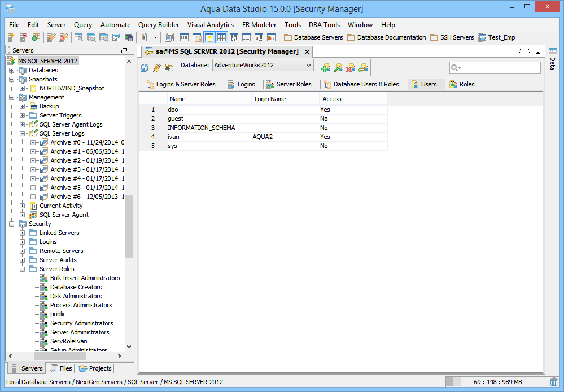Click the scroll script icon in the main toolbar

click(x=169, y=37)
